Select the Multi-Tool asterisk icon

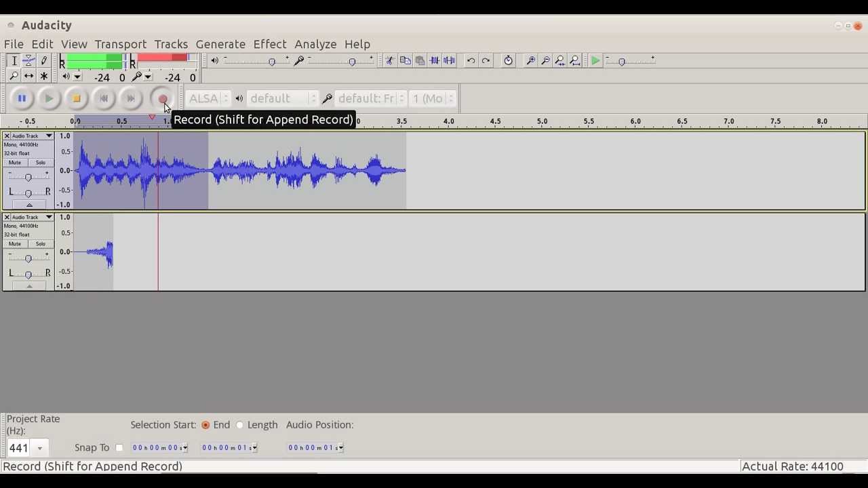coord(44,76)
